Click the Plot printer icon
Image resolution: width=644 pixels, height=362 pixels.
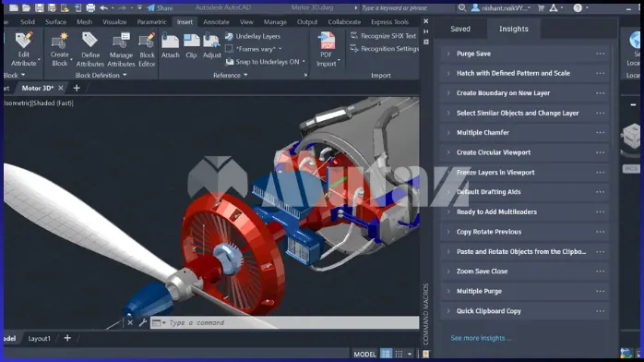click(90, 7)
